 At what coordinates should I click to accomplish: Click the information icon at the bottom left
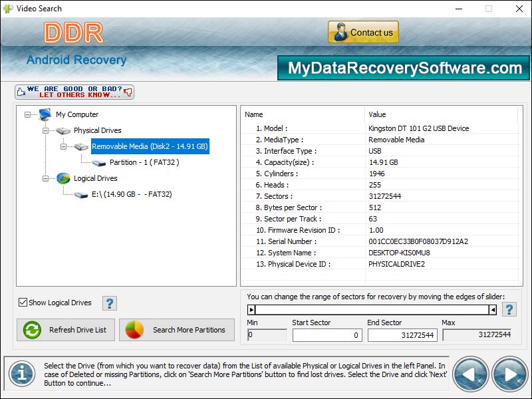point(22,374)
